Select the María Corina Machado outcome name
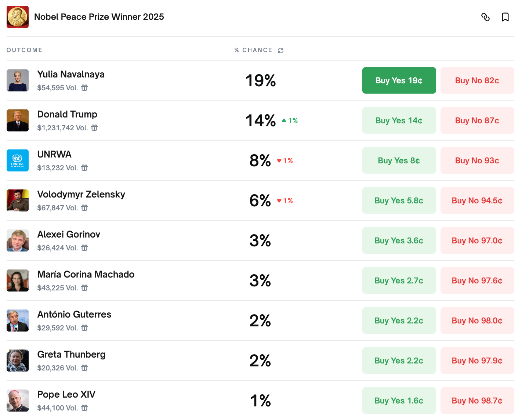522x420 pixels. coord(86,275)
